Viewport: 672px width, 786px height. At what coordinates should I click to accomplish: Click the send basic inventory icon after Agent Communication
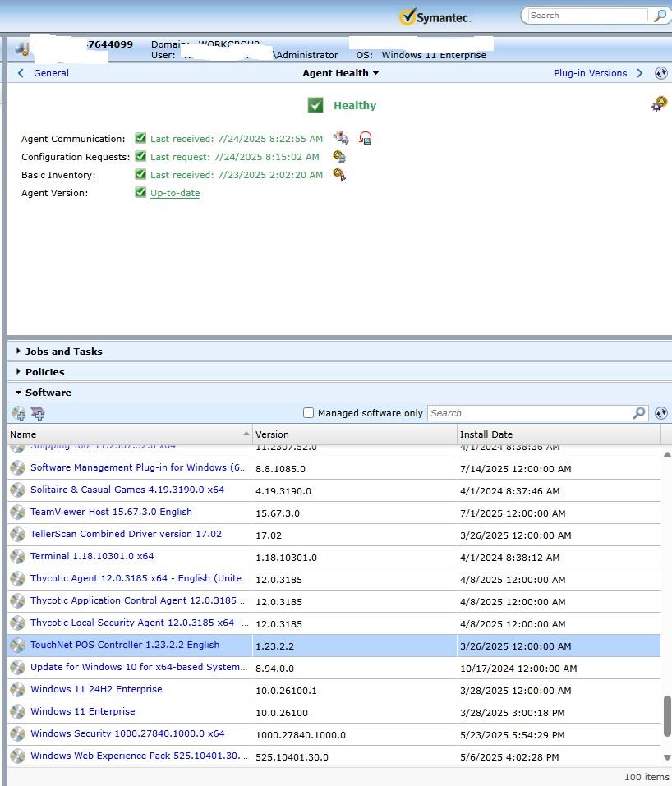(x=341, y=138)
